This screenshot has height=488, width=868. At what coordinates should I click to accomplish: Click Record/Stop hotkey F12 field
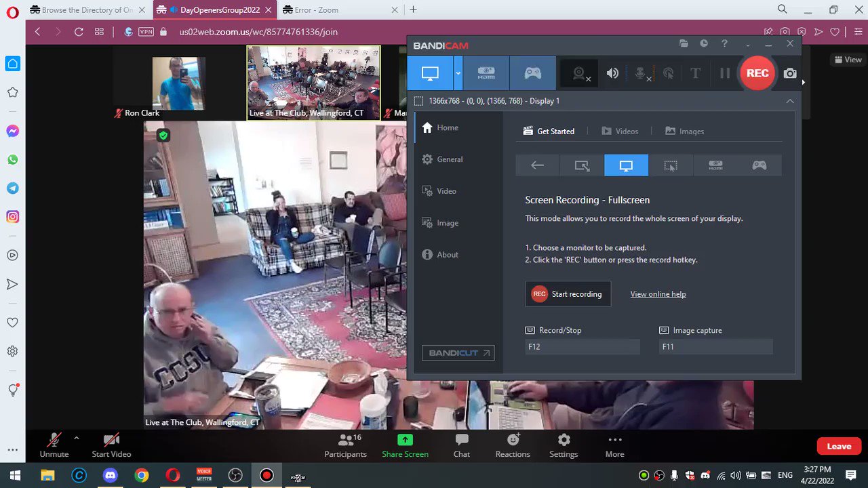tap(582, 346)
